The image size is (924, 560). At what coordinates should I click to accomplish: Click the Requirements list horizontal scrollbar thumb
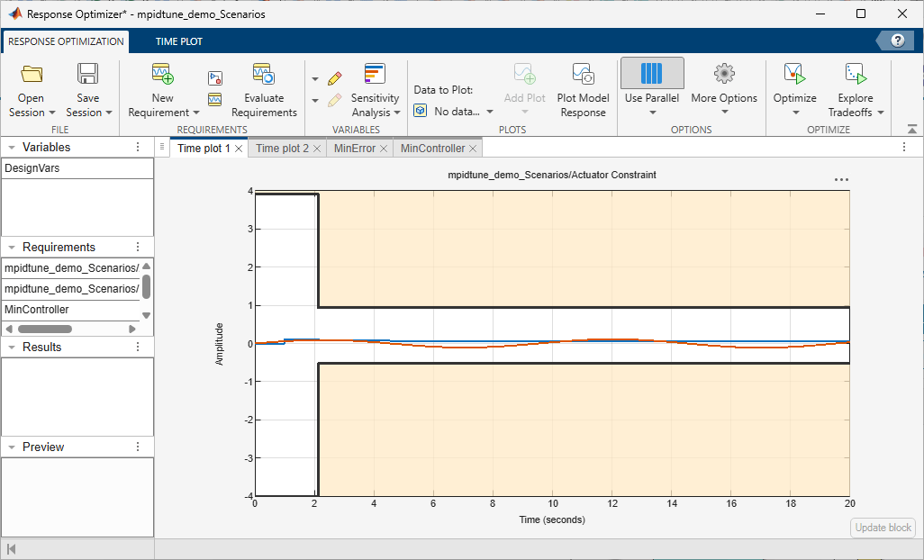pos(45,329)
